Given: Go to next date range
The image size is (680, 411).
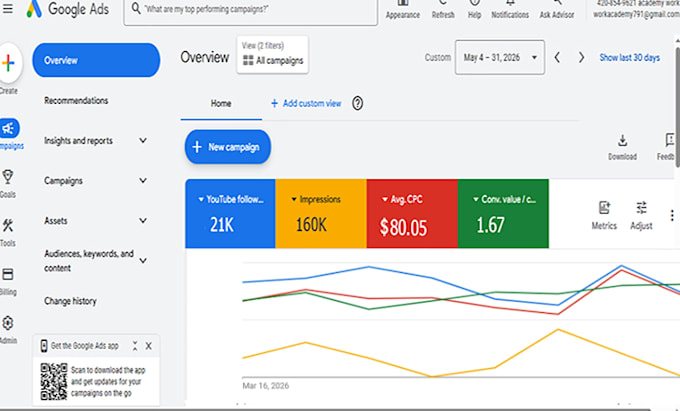Looking at the screenshot, I should click(x=581, y=57).
